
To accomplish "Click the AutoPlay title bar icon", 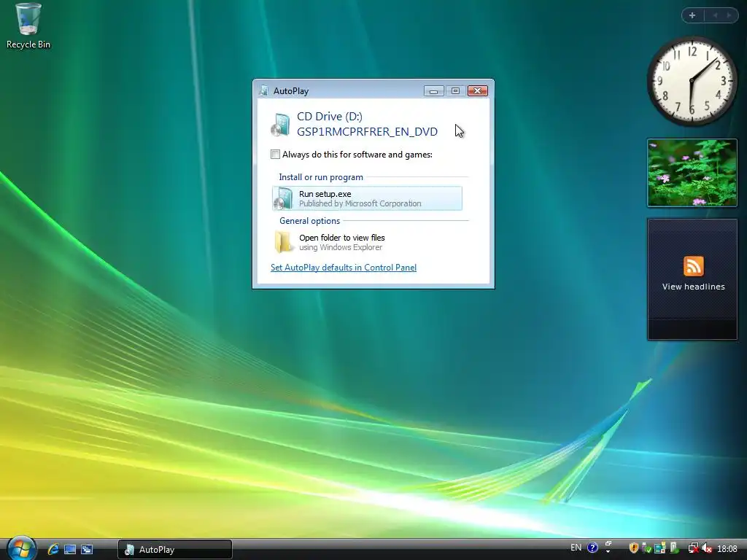I will [x=263, y=90].
